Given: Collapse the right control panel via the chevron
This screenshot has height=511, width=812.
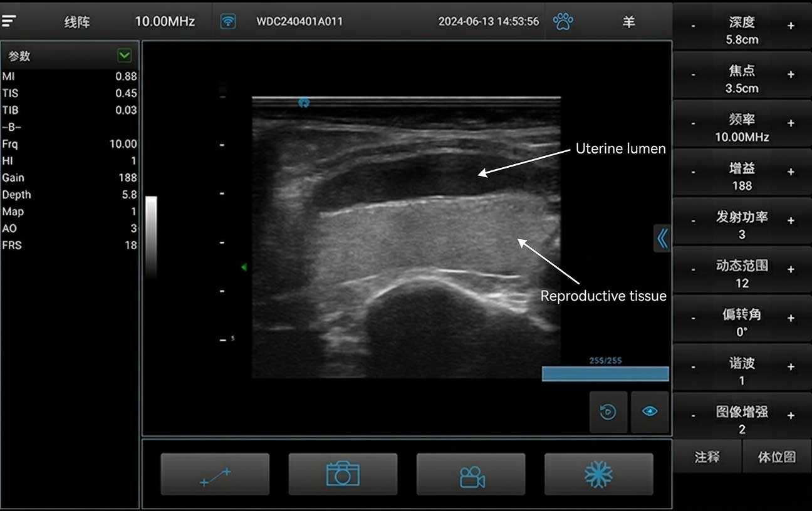Looking at the screenshot, I should pos(662,238).
